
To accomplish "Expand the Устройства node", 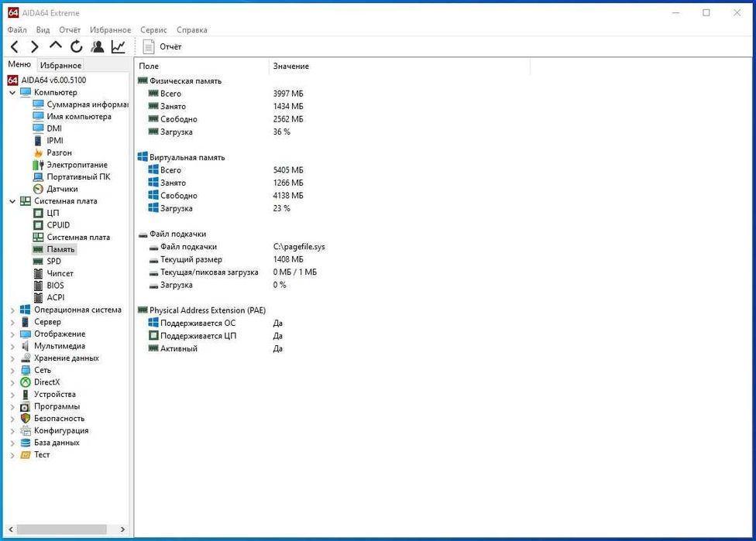I will pyautogui.click(x=12, y=395).
